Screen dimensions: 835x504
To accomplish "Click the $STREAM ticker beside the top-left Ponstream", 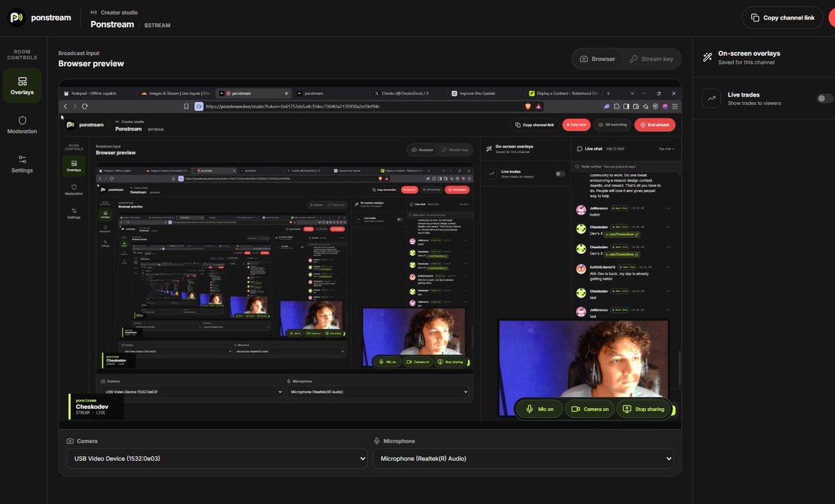I will tap(156, 25).
